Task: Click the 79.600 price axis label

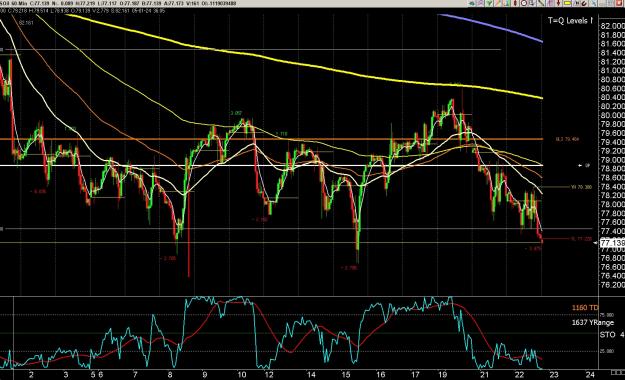Action: point(612,133)
